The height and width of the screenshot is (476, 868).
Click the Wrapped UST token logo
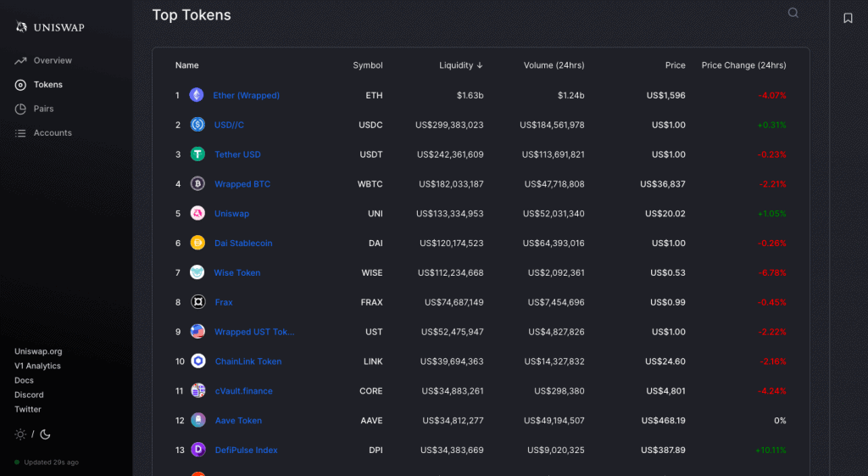[198, 332]
